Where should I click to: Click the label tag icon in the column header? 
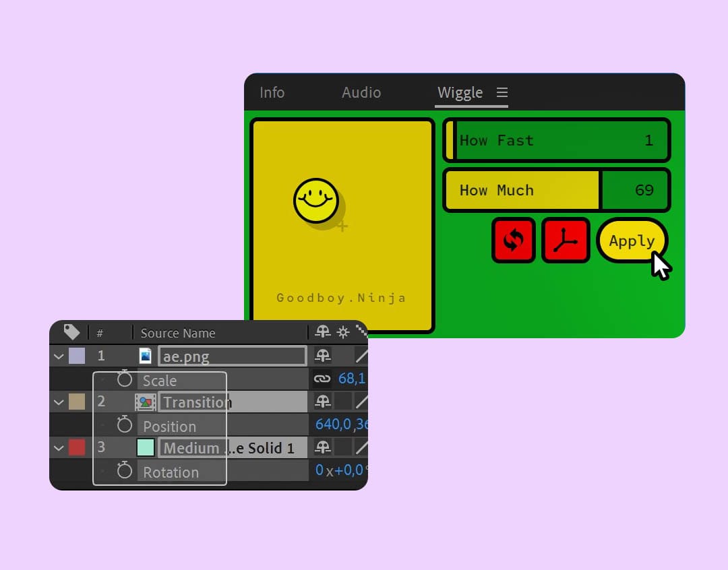(x=71, y=332)
